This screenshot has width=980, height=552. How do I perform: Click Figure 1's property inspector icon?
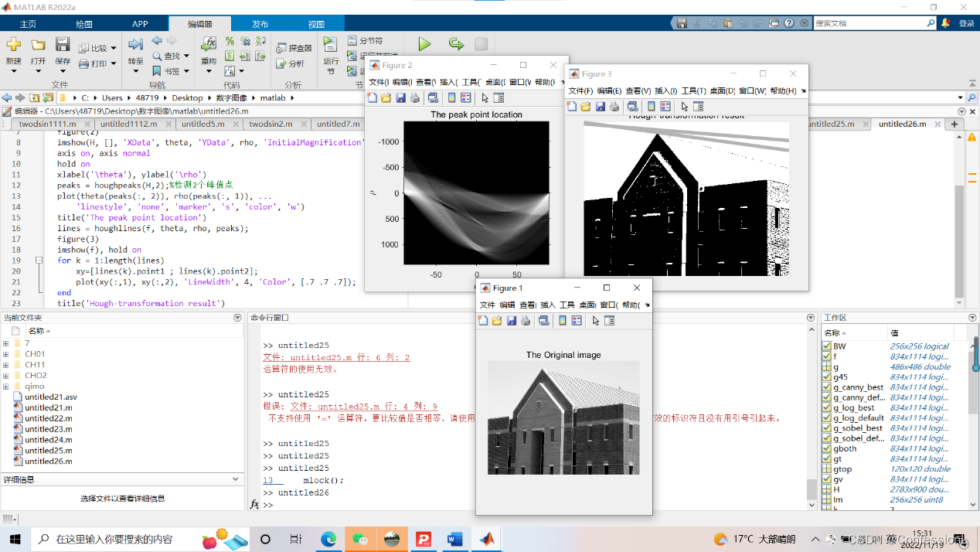pos(610,321)
